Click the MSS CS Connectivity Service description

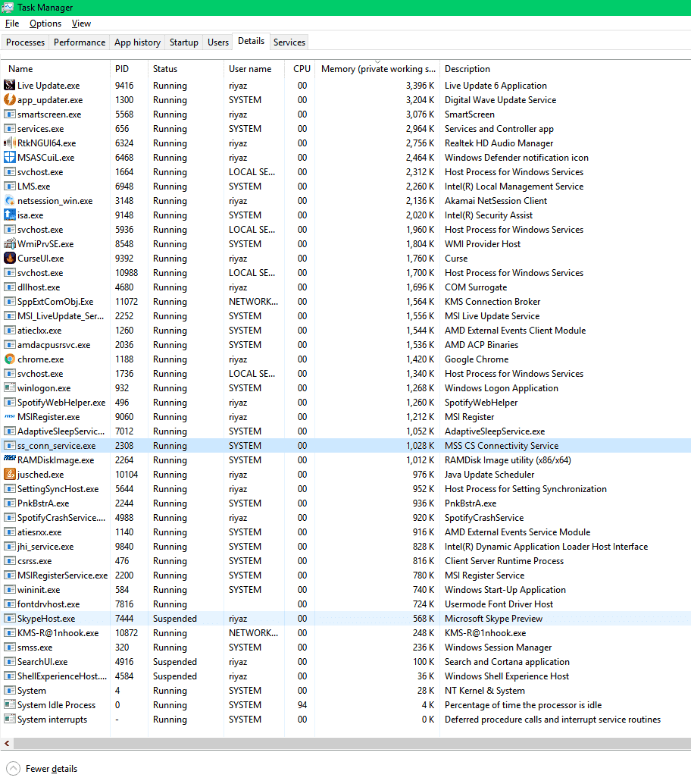502,446
